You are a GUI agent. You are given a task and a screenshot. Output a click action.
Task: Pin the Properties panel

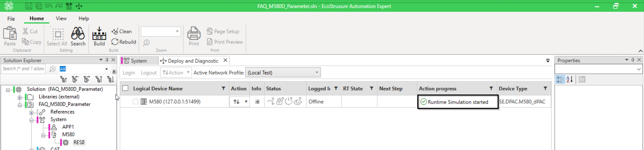coord(633,60)
